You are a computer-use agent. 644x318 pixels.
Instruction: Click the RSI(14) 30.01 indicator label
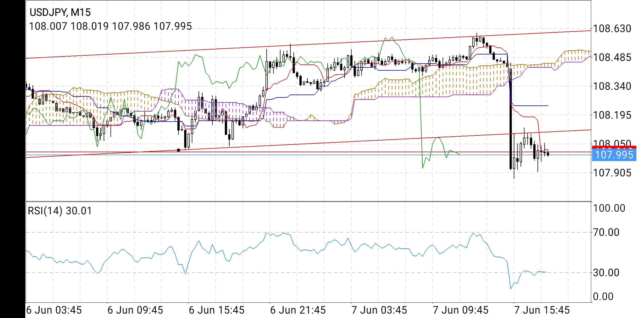click(60, 211)
